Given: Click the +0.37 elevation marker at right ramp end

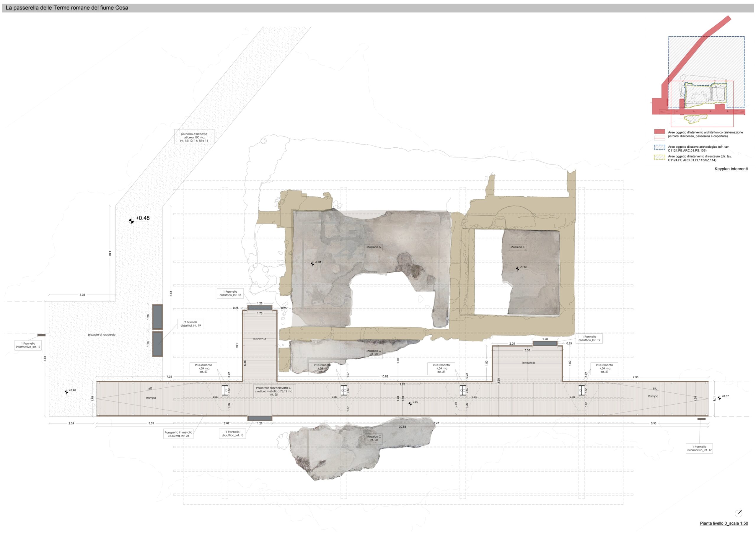Looking at the screenshot, I should tap(719, 398).
